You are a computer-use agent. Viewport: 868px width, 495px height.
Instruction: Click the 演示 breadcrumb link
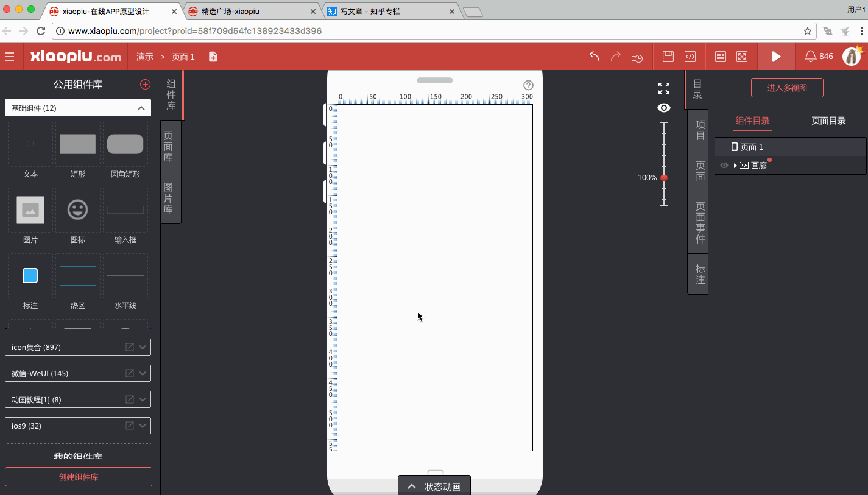[x=145, y=57]
